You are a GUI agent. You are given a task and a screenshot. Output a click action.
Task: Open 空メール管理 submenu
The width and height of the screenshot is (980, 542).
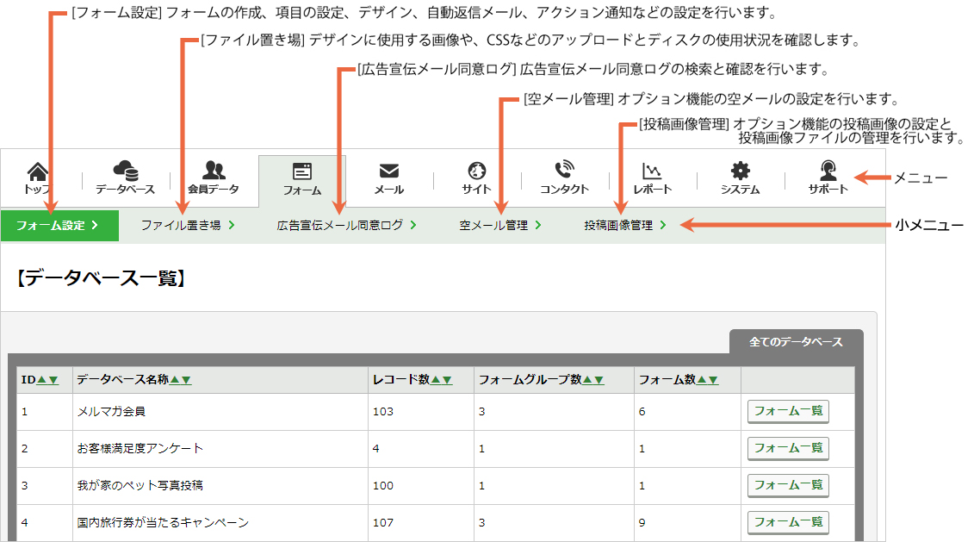(500, 225)
